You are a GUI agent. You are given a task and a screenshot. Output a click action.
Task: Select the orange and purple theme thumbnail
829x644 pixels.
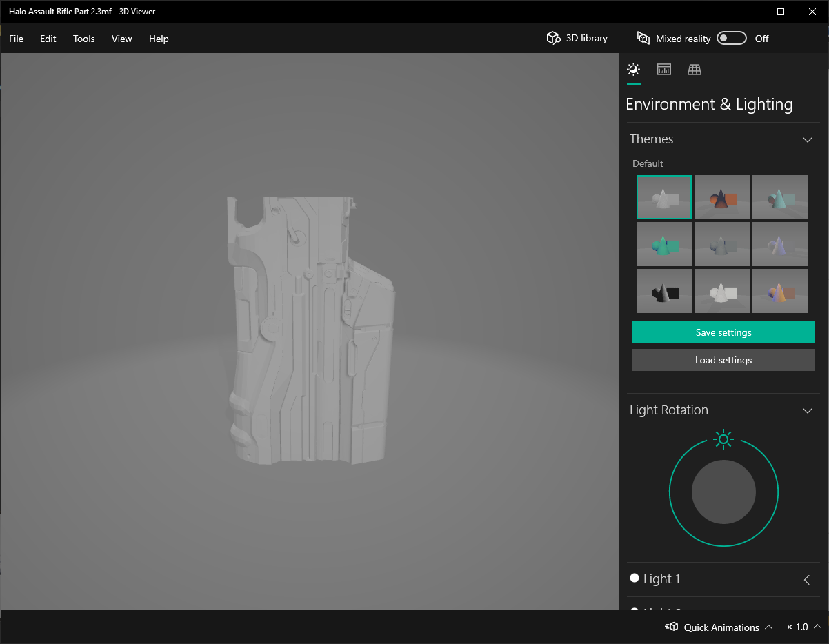(780, 291)
